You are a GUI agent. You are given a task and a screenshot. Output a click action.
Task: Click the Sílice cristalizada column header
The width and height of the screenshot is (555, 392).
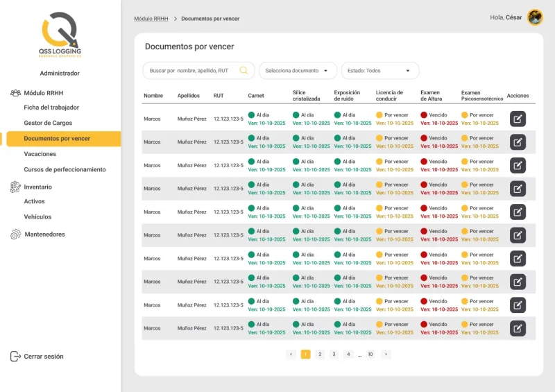point(306,96)
